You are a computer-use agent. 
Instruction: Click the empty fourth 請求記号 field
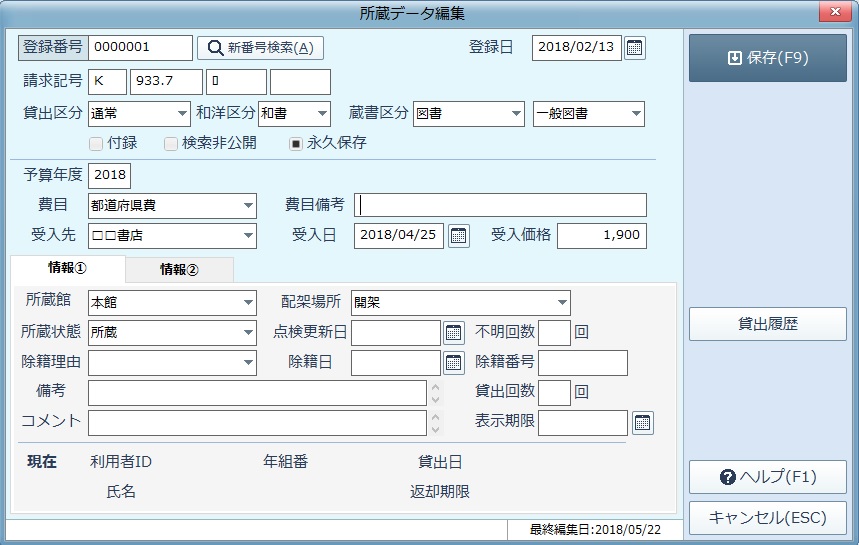(300, 82)
